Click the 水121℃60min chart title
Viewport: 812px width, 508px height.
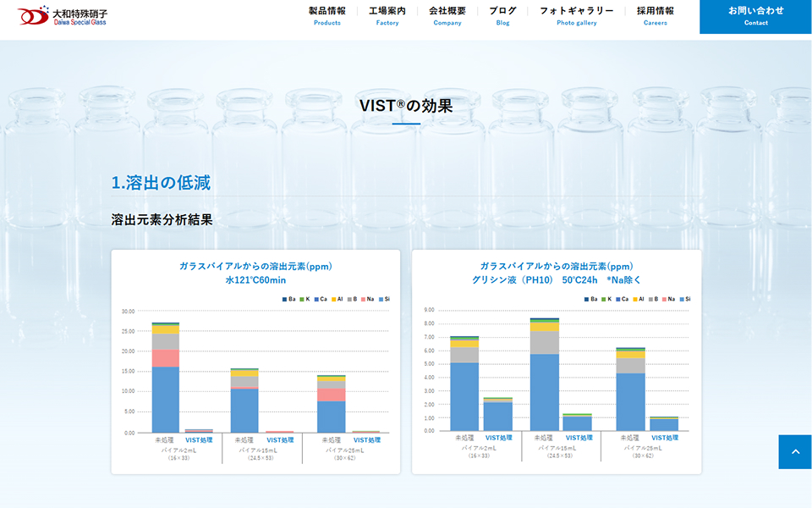[x=255, y=280]
